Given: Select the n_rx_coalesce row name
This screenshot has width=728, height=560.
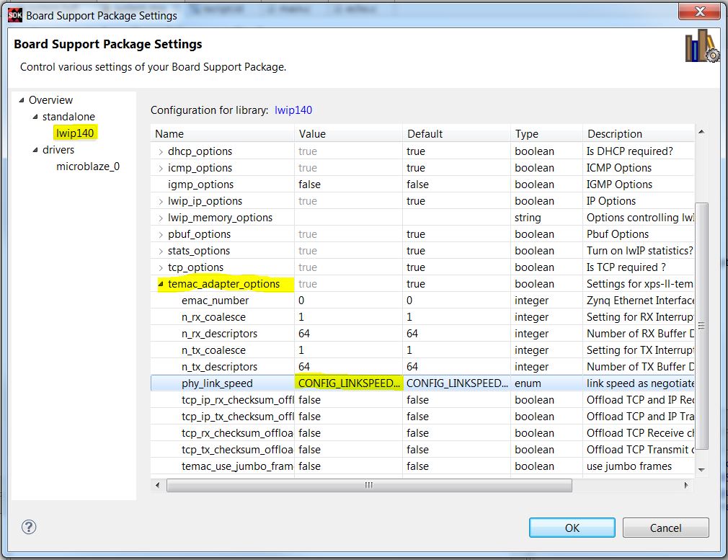Looking at the screenshot, I should pos(213,317).
